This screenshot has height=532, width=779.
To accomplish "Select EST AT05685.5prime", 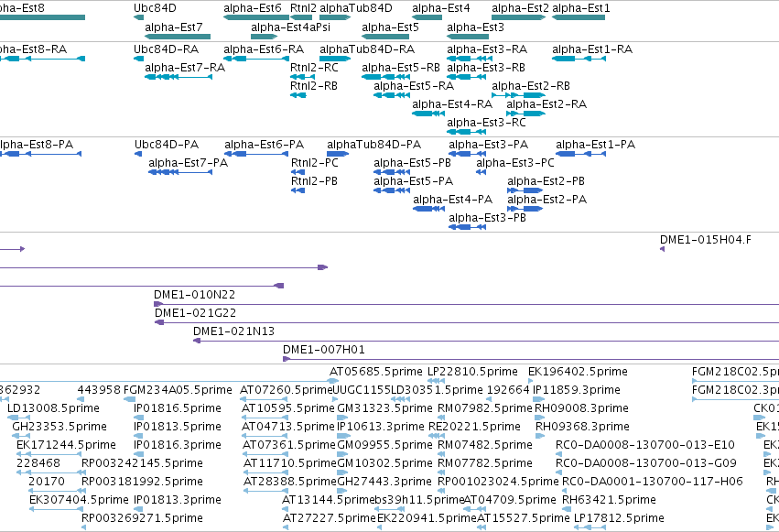I will point(376,372).
